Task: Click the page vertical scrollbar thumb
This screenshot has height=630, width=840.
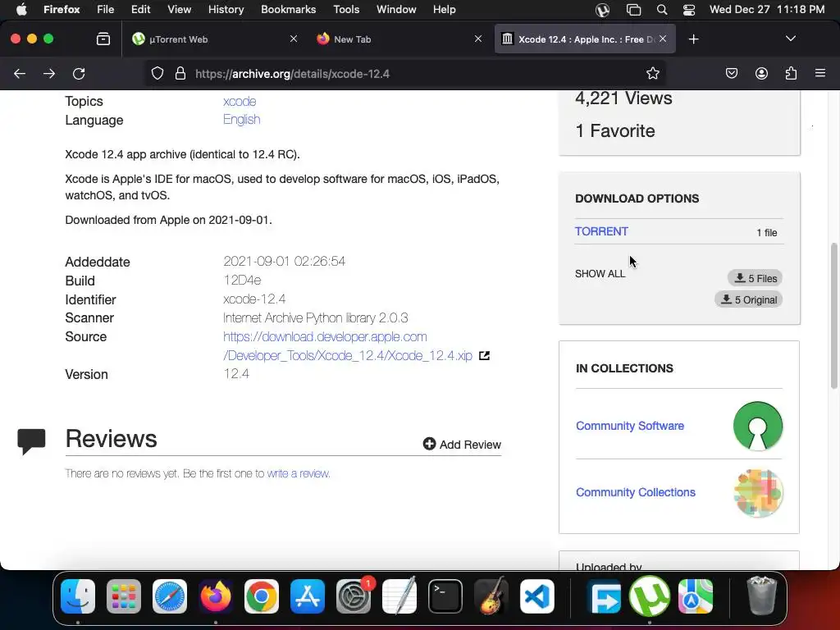Action: pos(833,316)
